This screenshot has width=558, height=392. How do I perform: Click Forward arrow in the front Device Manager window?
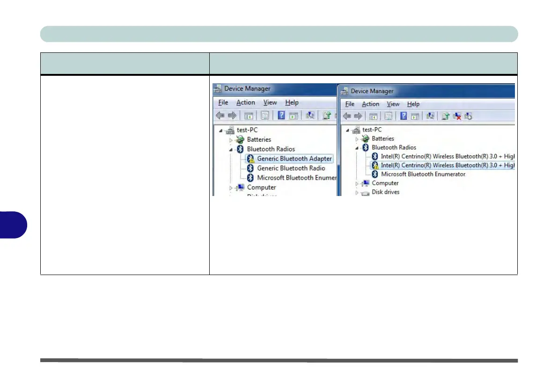pos(358,116)
